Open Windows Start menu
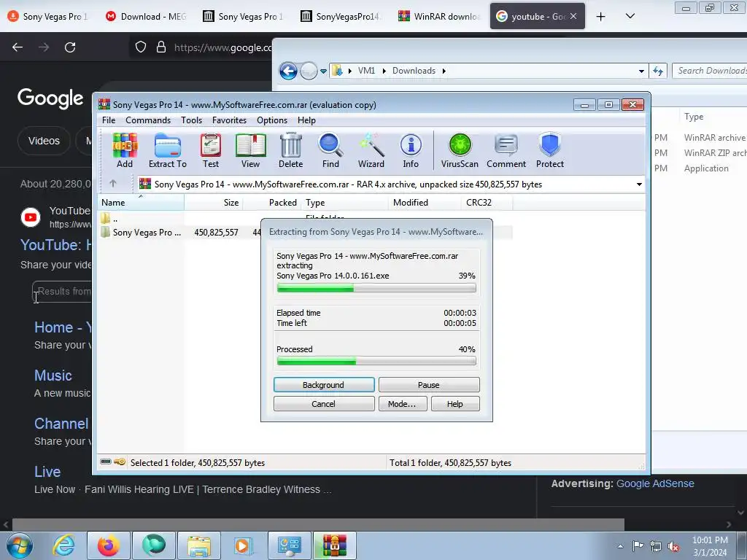The height and width of the screenshot is (560, 747). [x=20, y=545]
